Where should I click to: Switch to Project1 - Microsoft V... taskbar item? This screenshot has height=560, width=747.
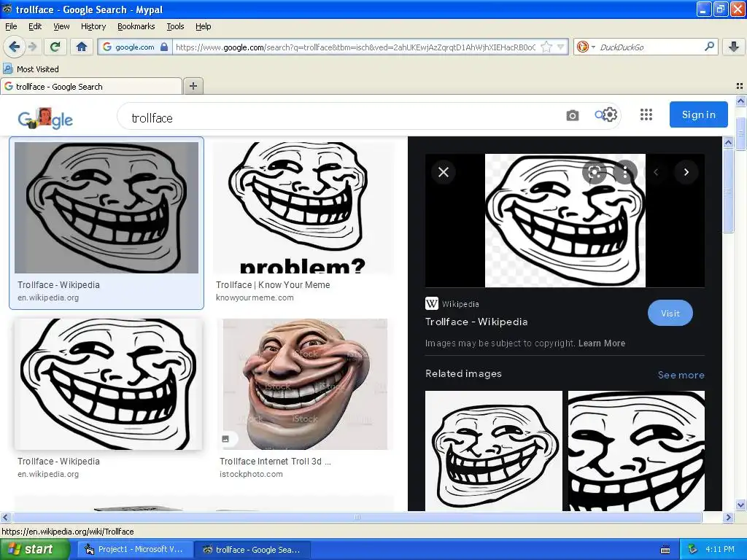pyautogui.click(x=134, y=549)
